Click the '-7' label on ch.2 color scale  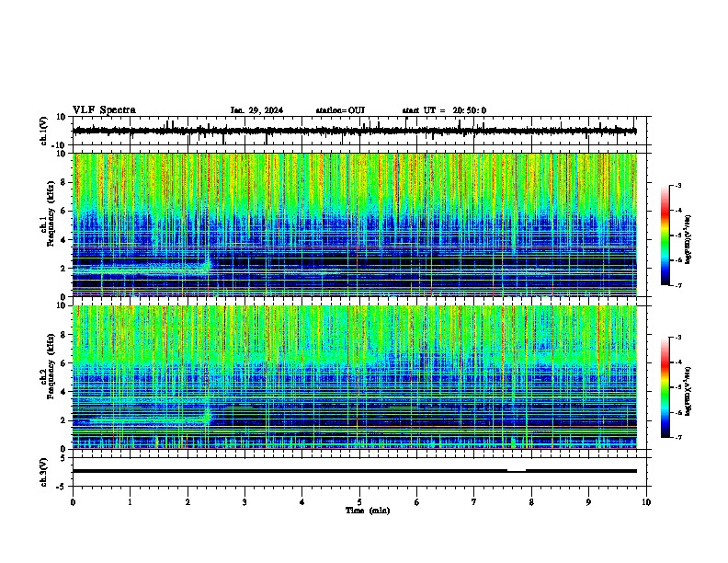(678, 437)
